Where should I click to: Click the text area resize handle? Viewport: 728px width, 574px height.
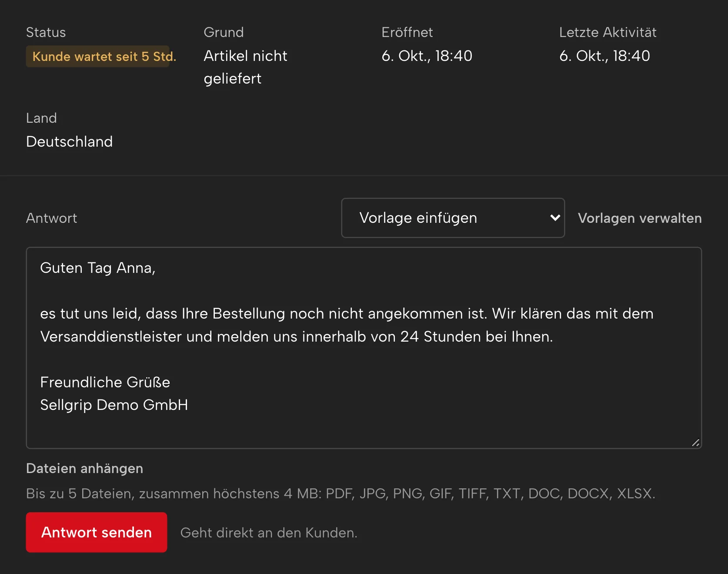(x=696, y=443)
